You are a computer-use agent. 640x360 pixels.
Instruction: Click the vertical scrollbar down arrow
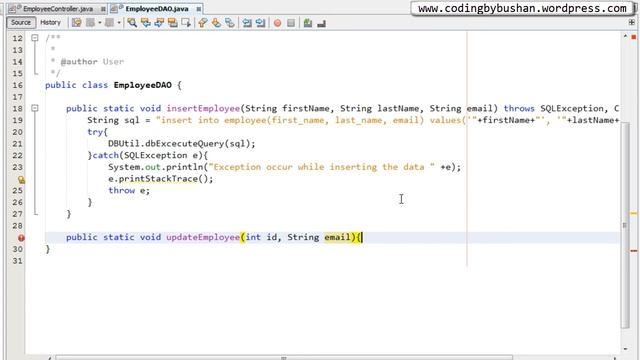[x=625, y=349]
